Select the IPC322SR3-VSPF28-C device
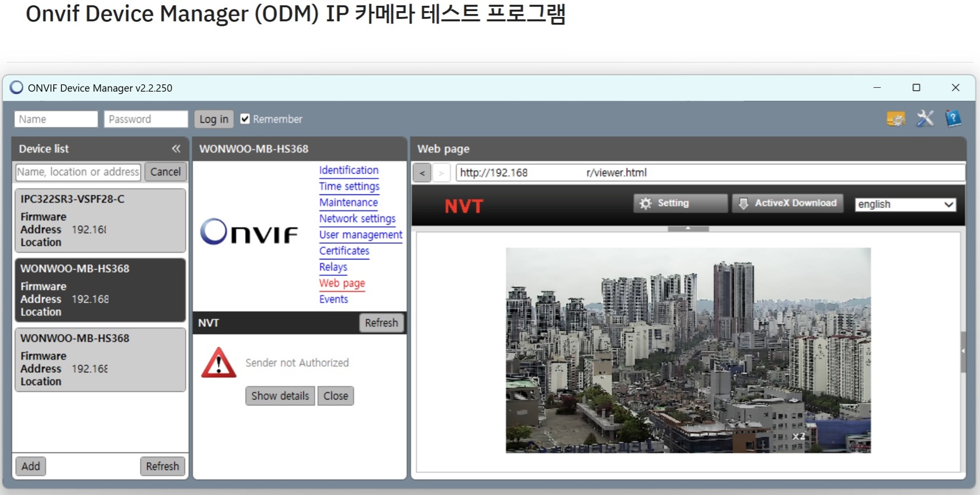Viewport: 980px width, 495px height. point(100,220)
